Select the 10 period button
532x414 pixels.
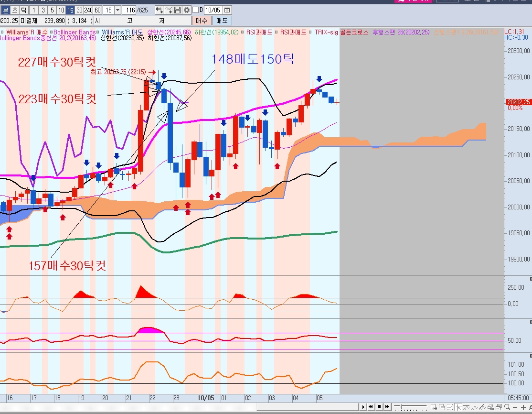62,10
